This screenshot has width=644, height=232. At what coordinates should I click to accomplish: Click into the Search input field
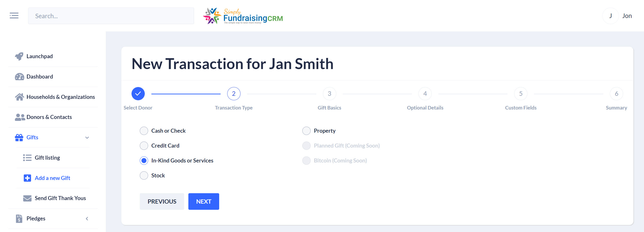(x=111, y=16)
